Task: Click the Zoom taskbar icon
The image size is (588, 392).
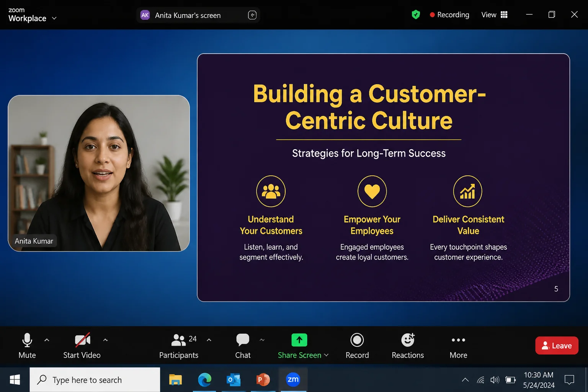Action: click(x=293, y=380)
